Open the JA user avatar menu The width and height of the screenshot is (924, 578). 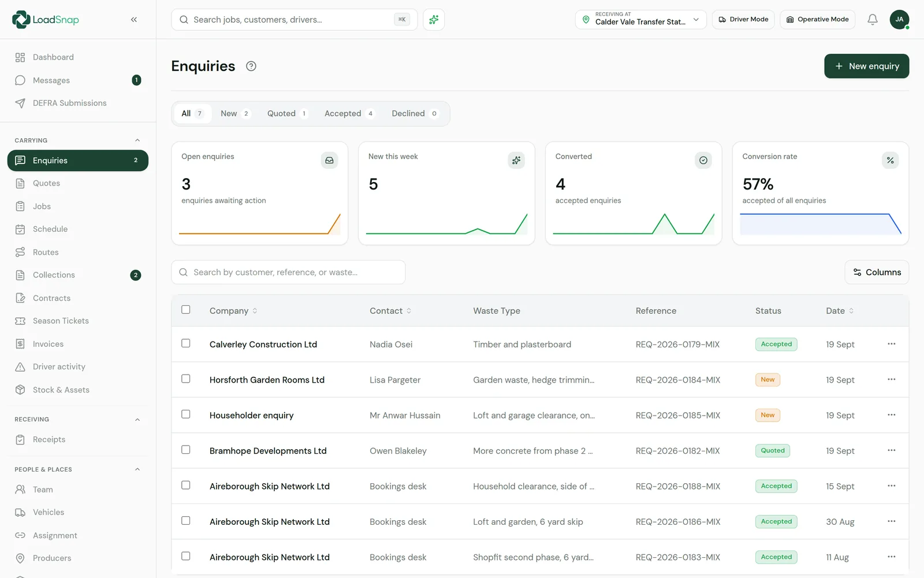click(x=899, y=20)
